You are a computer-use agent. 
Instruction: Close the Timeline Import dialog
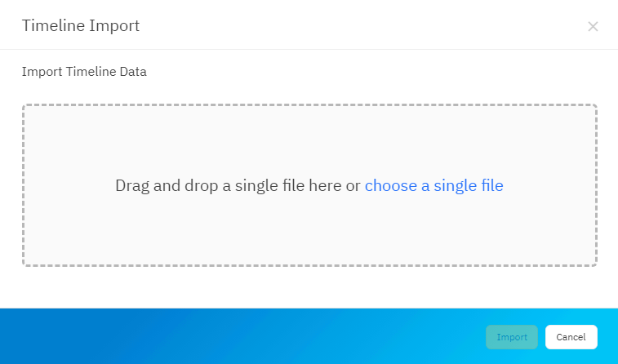[x=593, y=26]
